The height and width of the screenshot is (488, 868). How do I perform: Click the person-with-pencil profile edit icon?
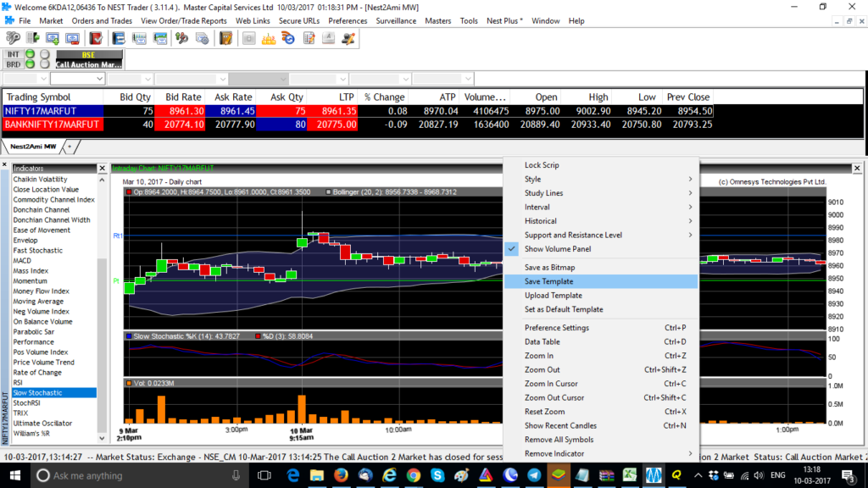click(x=347, y=39)
